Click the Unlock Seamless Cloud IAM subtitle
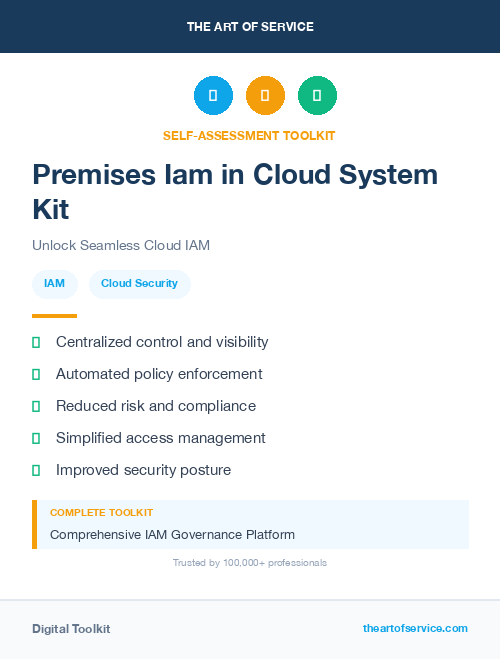Viewport: 500px width, 659px height. pos(121,245)
